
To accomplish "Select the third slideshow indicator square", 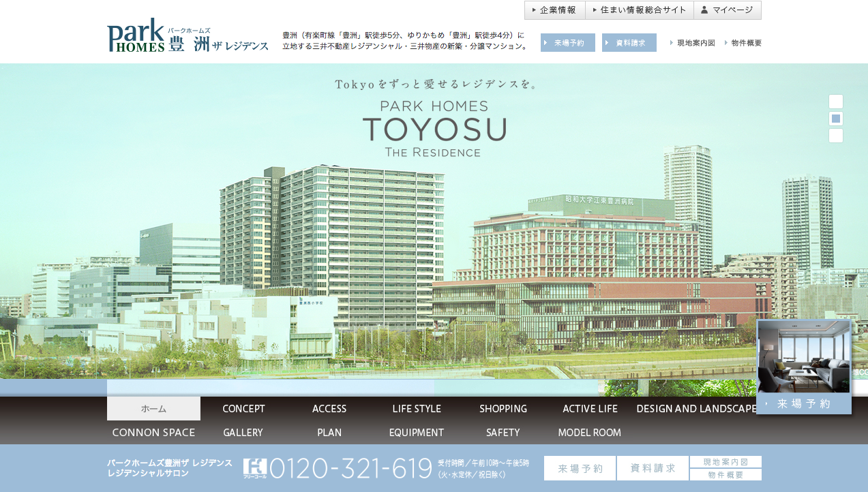I will 836,136.
